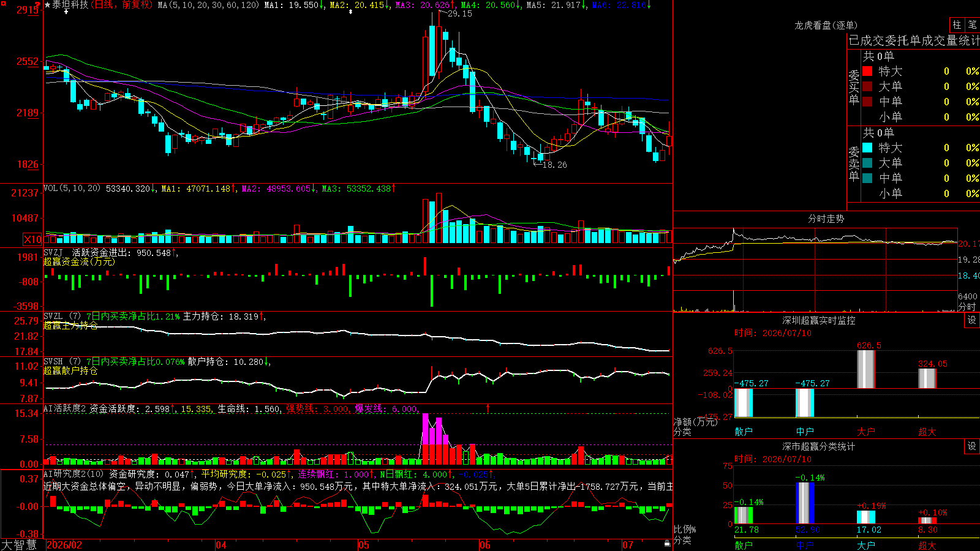Click the X10 volume scale marker

[x=32, y=239]
